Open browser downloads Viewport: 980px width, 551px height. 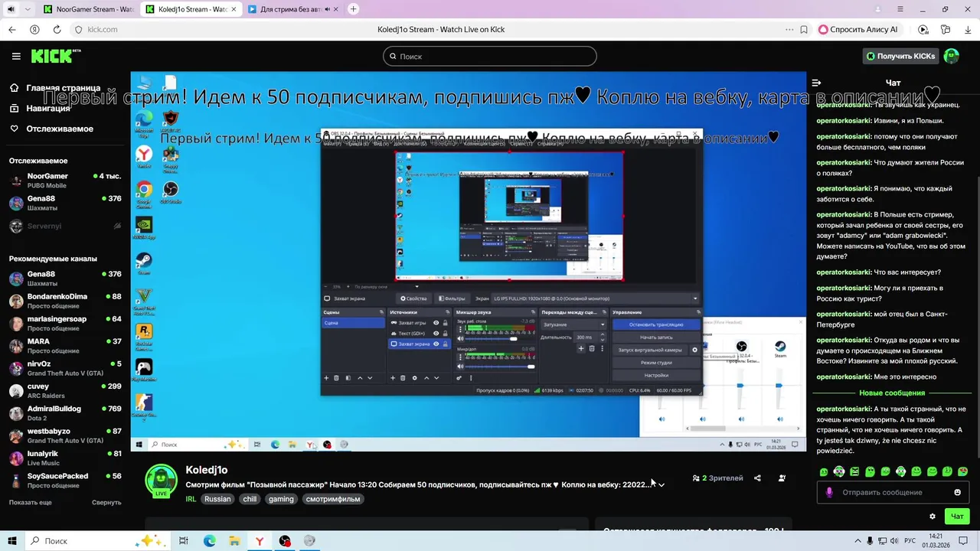point(968,29)
